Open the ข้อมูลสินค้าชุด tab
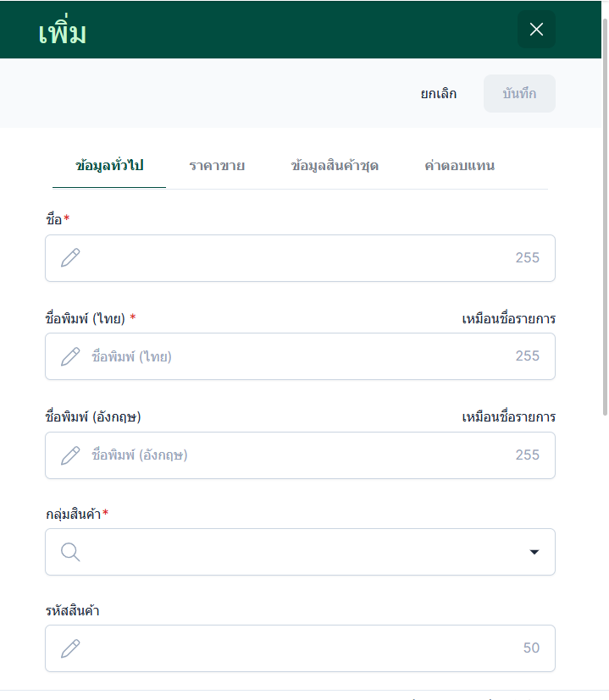Viewport: 609px width, 700px height. 334,166
